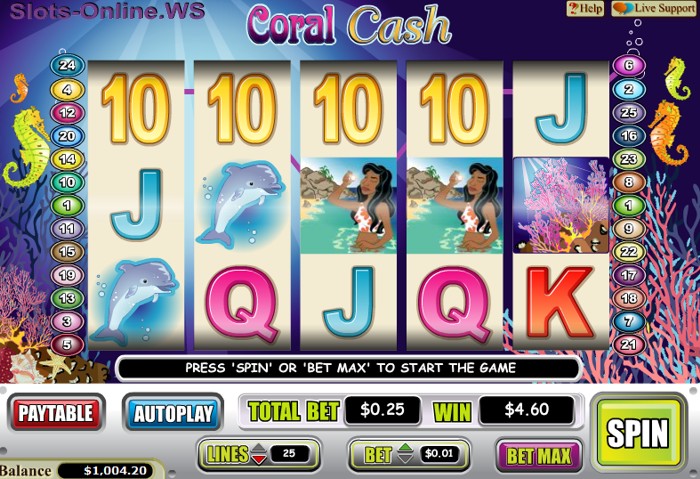Screen dimensions: 700x479
Task: Click payline 20 indicator on left
Action: point(67,135)
